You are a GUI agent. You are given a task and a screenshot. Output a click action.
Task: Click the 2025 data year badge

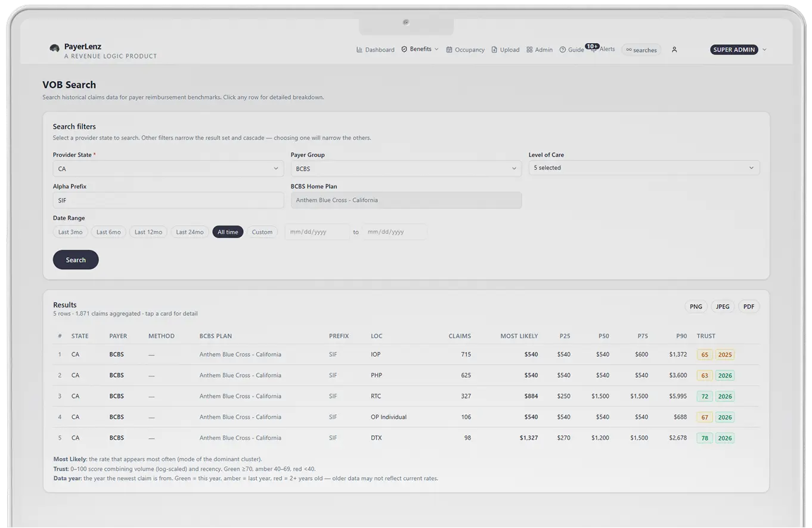725,354
